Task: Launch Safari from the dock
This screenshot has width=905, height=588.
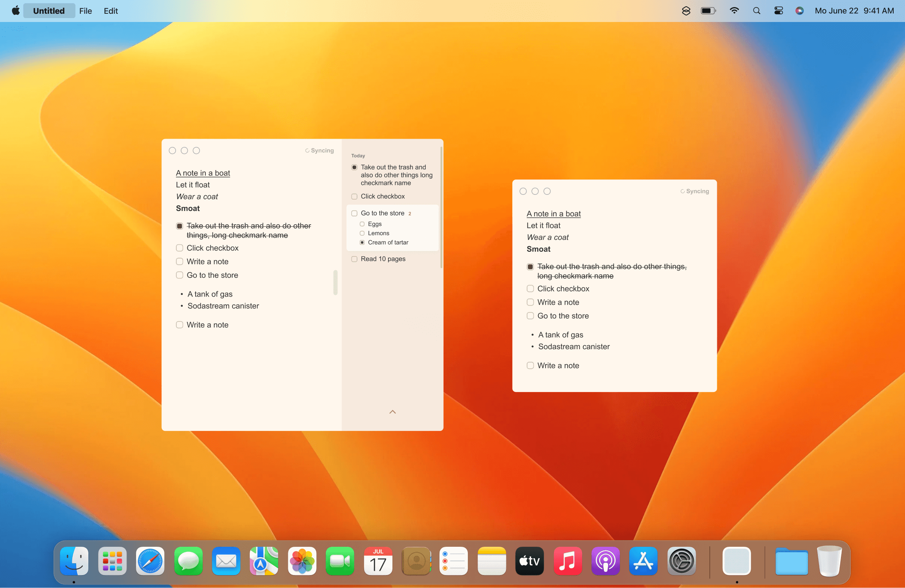Action: tap(150, 561)
